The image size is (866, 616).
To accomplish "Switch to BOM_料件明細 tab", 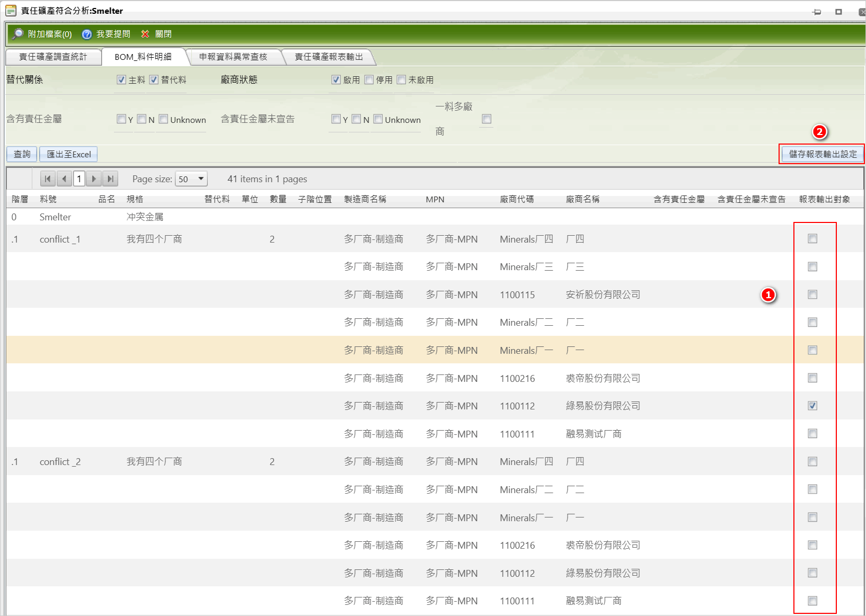I will click(x=143, y=57).
